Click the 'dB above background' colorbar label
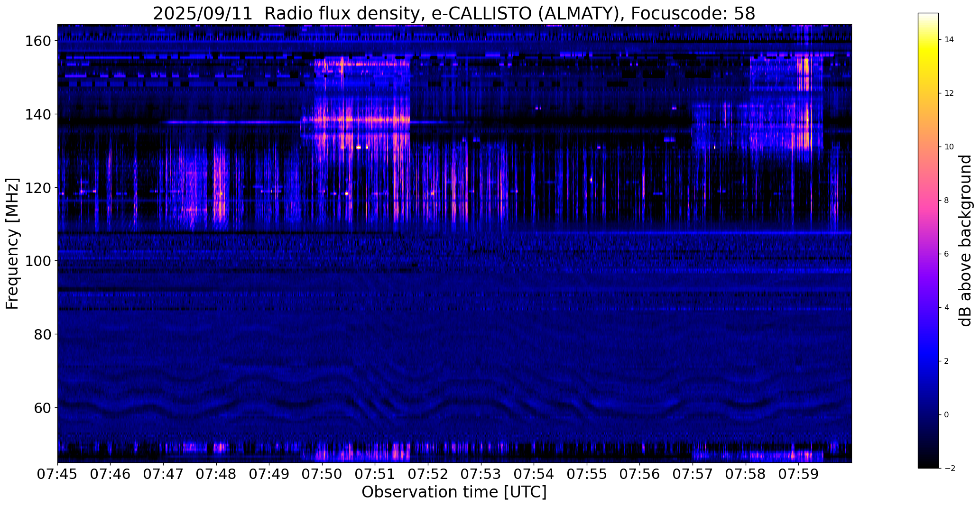 coord(965,240)
